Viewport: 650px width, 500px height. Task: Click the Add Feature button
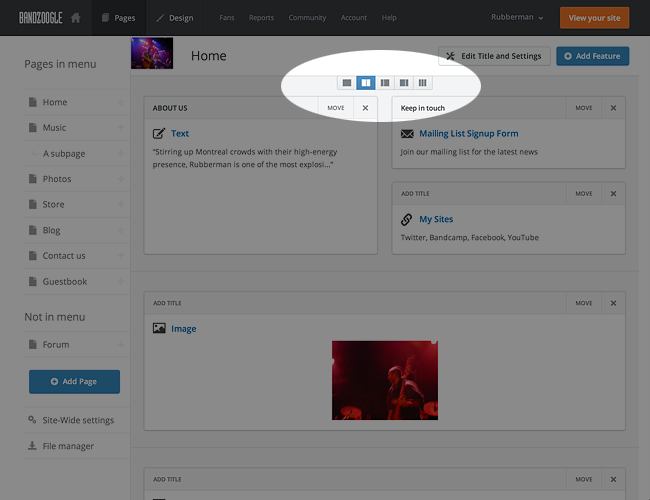[x=592, y=56]
